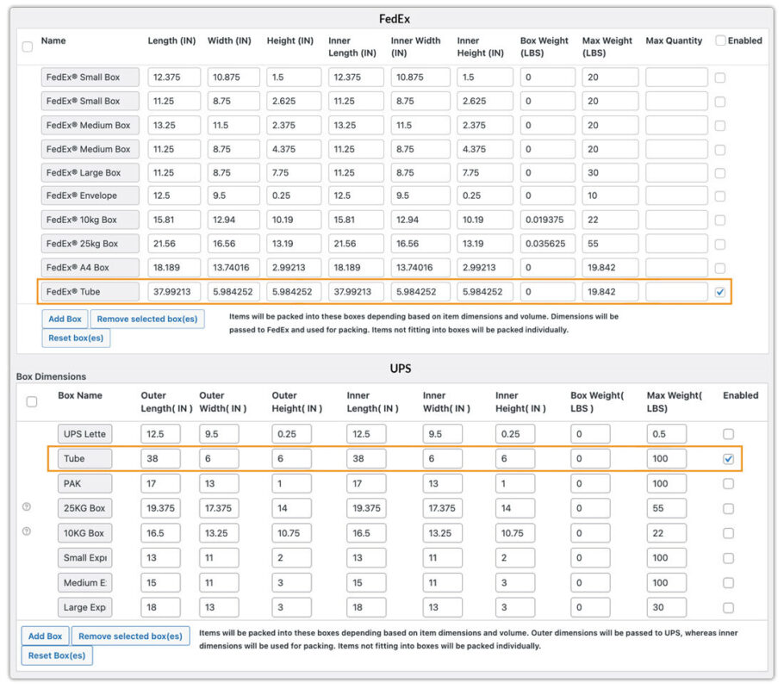784x689 pixels.
Task: Enable the UPS Small Express row
Action: [x=729, y=558]
